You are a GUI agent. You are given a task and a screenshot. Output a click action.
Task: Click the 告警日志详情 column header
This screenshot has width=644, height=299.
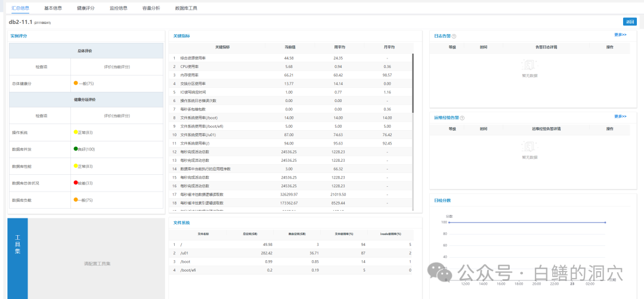tap(546, 47)
